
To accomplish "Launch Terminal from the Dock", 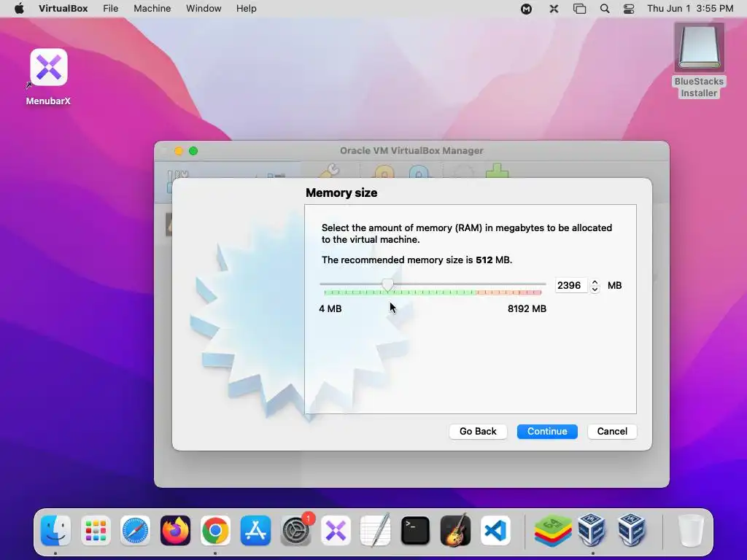I will [x=415, y=530].
